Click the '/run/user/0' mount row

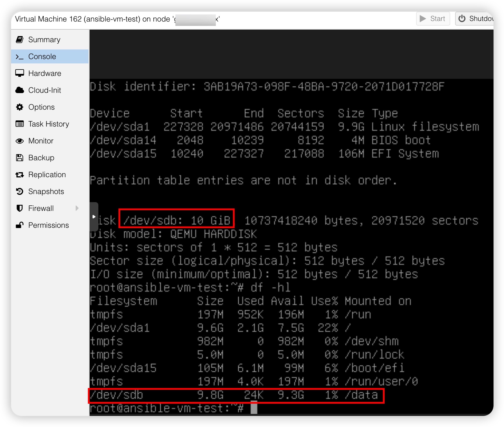tap(254, 381)
